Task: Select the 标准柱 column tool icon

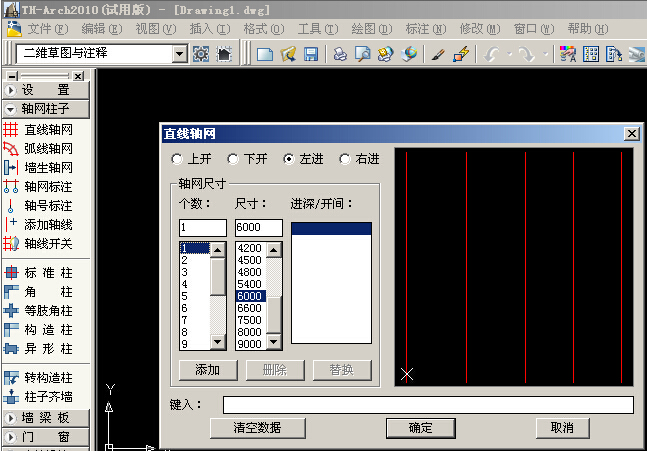Action: 11,272
